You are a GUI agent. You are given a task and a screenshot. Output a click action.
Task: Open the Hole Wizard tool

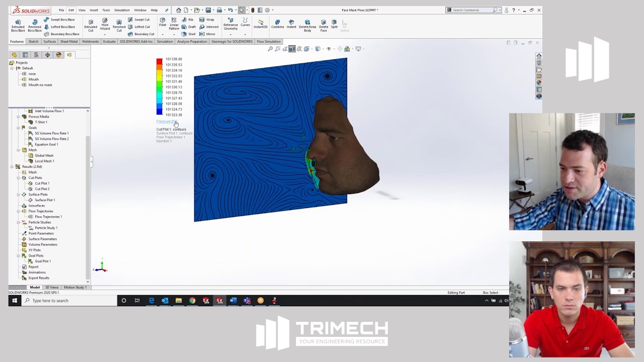click(x=105, y=25)
